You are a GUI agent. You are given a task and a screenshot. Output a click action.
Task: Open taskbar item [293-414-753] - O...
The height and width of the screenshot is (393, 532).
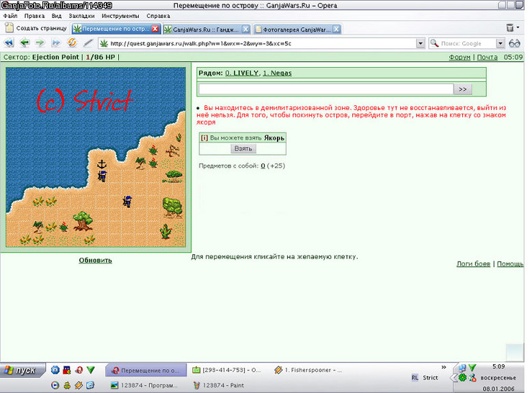tap(226, 370)
